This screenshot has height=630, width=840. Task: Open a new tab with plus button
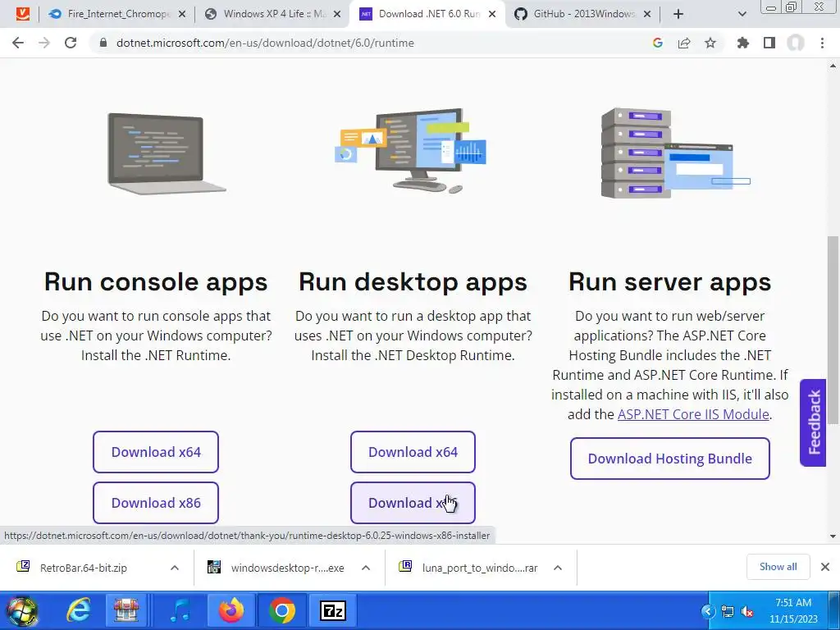[678, 14]
